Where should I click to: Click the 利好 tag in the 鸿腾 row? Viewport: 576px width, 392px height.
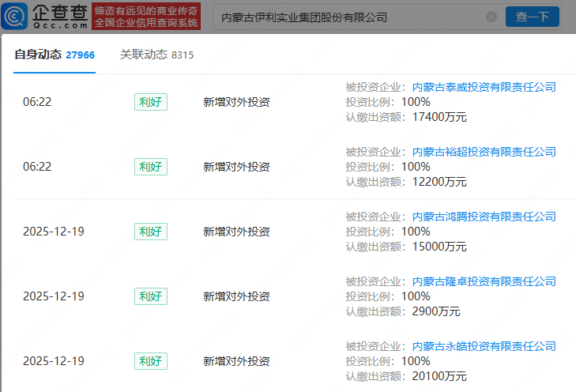point(150,232)
